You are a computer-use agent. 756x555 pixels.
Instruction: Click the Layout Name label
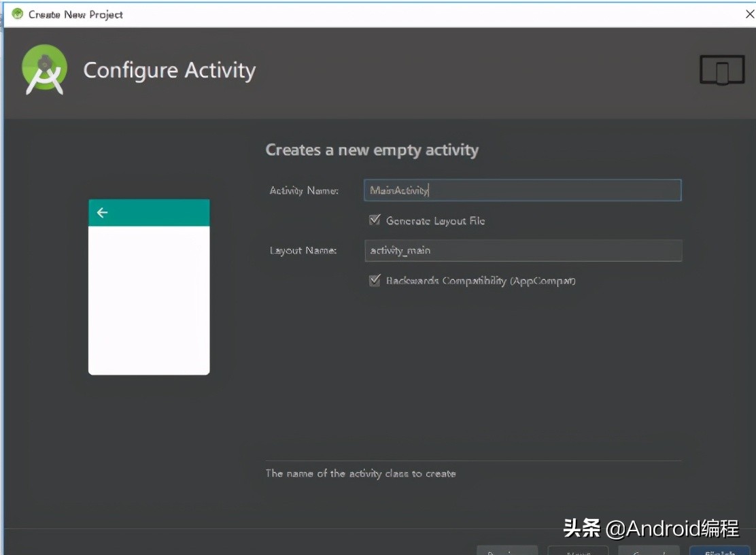[x=303, y=251]
